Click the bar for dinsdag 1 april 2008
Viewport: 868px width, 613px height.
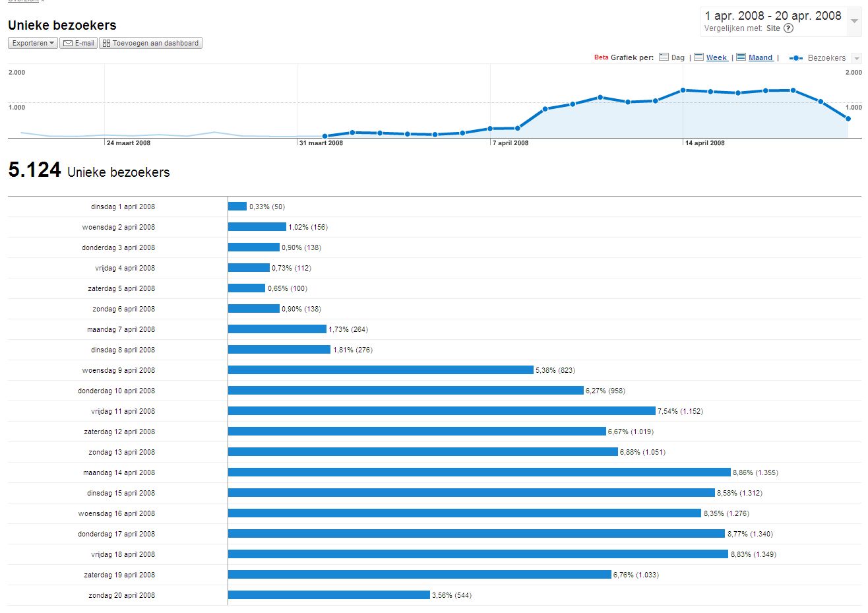coord(237,207)
